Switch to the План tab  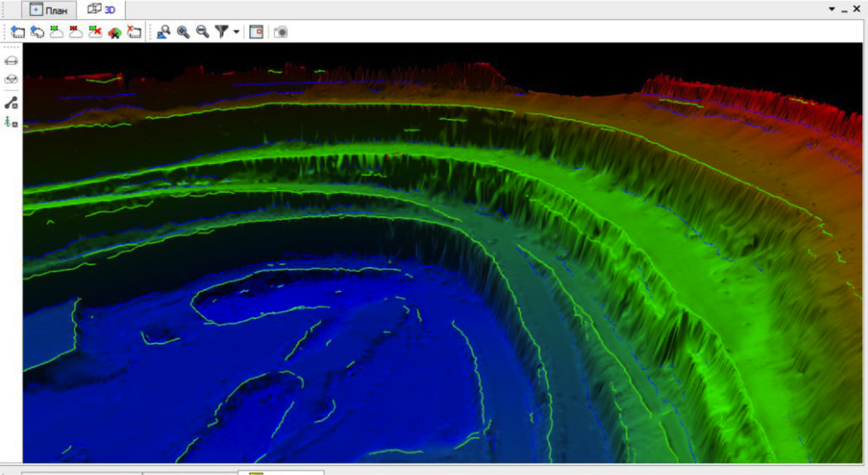coord(49,10)
